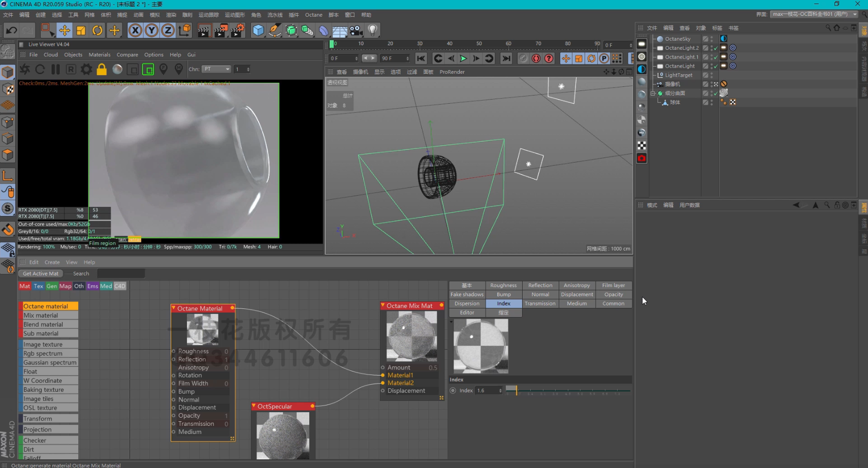Open Live Viewer Materials menu
Viewport: 868px width, 468px height.
100,55
